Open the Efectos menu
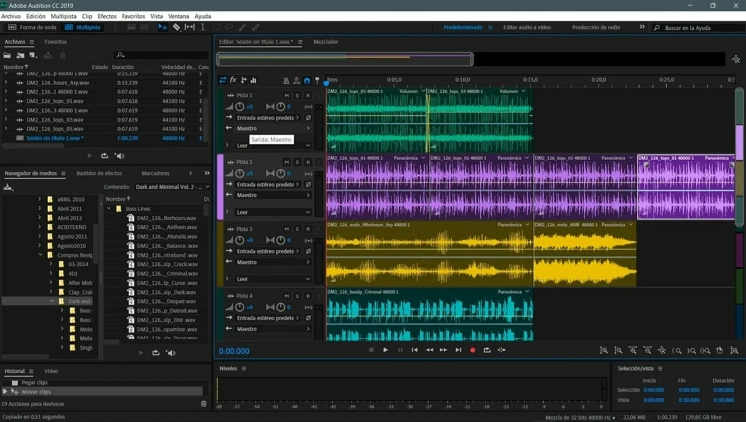This screenshot has width=746, height=422. point(107,16)
